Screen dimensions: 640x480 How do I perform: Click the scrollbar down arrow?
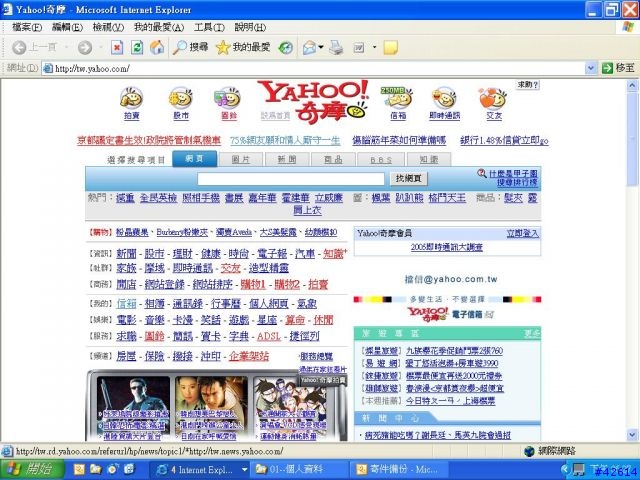pos(632,435)
